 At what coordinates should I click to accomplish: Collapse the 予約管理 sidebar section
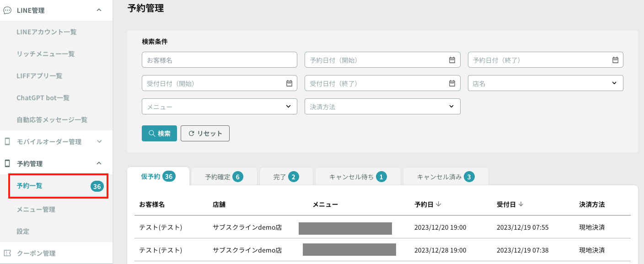click(x=99, y=163)
